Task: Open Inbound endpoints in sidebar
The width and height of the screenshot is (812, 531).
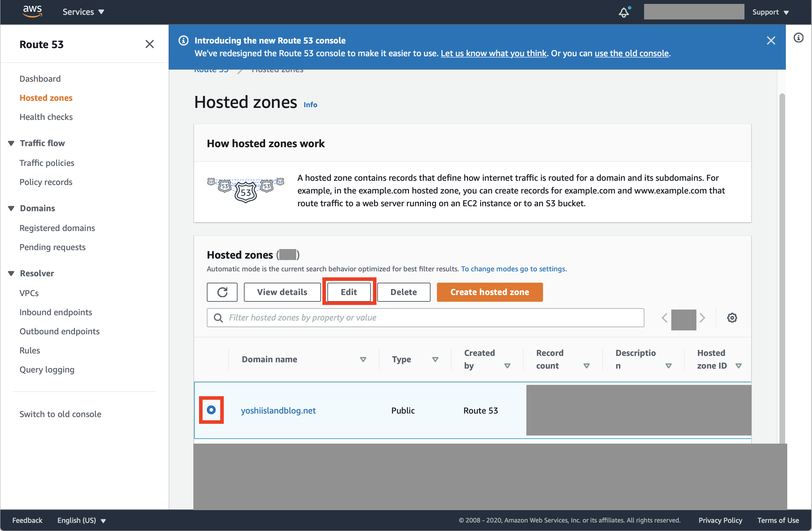Action: tap(56, 312)
